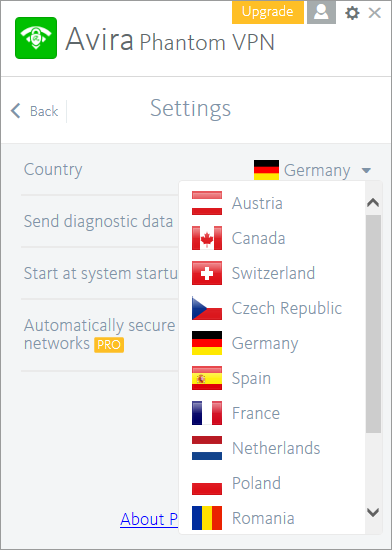The width and height of the screenshot is (392, 550).
Task: Click the Settings heading text
Action: 191,109
